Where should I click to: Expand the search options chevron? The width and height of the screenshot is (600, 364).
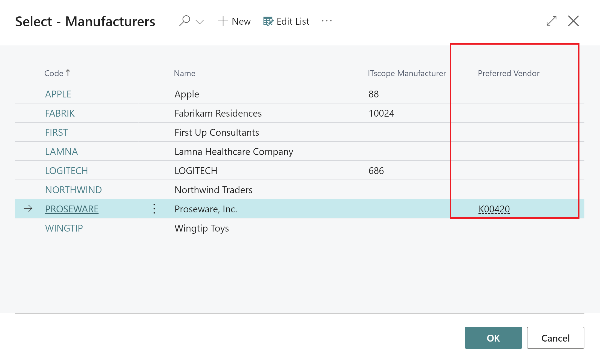200,22
